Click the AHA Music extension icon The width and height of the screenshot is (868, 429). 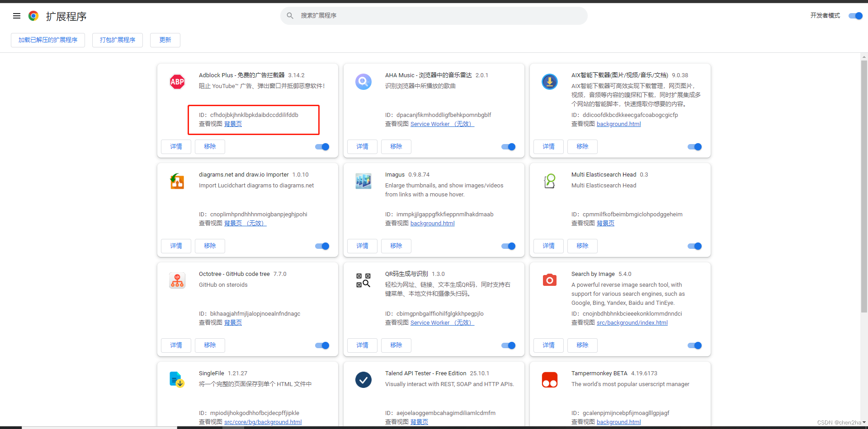(363, 82)
